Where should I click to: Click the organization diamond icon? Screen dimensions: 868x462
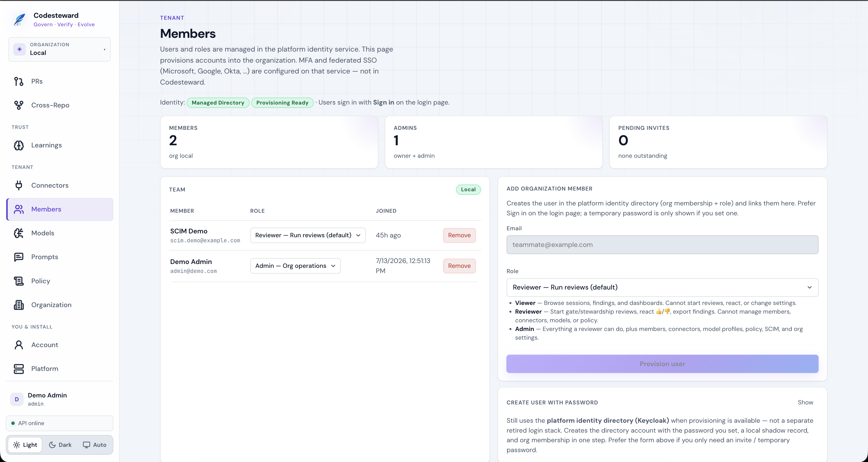20,49
